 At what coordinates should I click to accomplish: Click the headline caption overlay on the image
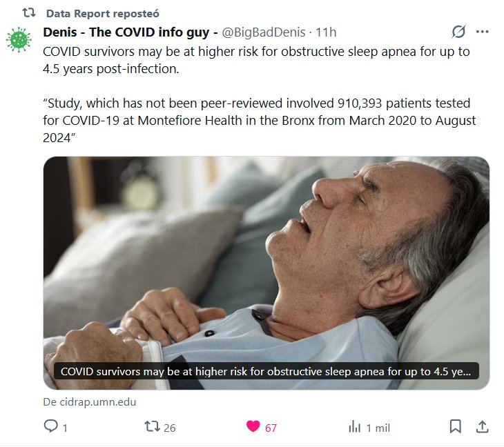(266, 371)
